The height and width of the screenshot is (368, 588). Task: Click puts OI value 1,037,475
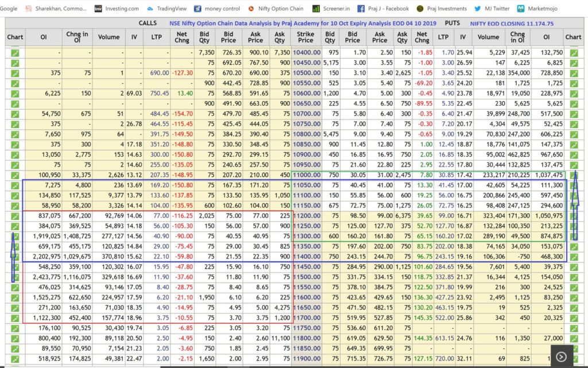[549, 175]
